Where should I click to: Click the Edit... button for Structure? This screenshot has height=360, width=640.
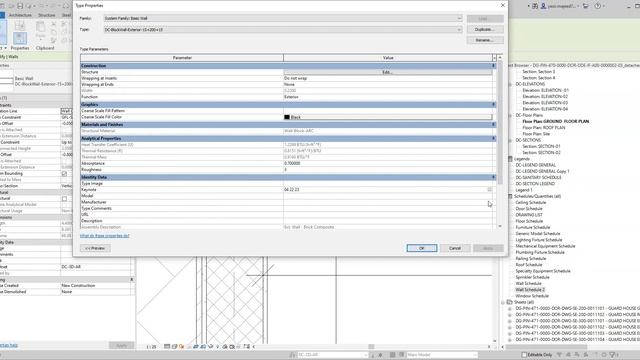pyautogui.click(x=388, y=72)
